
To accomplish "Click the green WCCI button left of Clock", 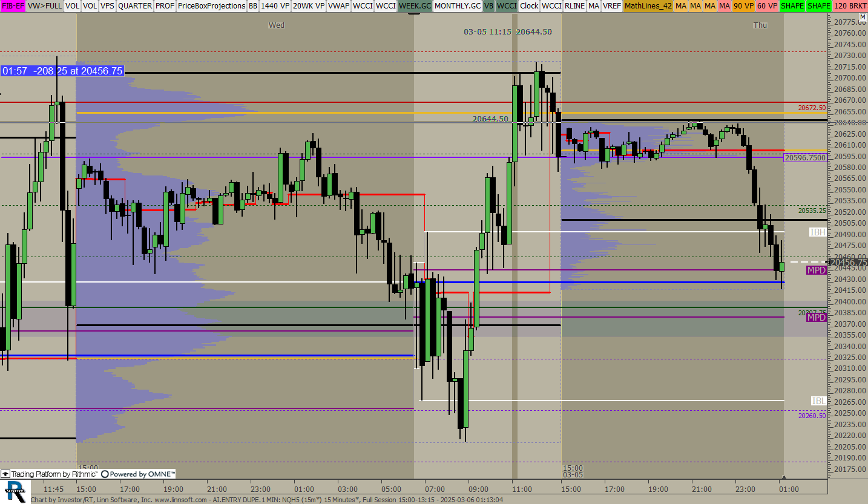I will [507, 5].
